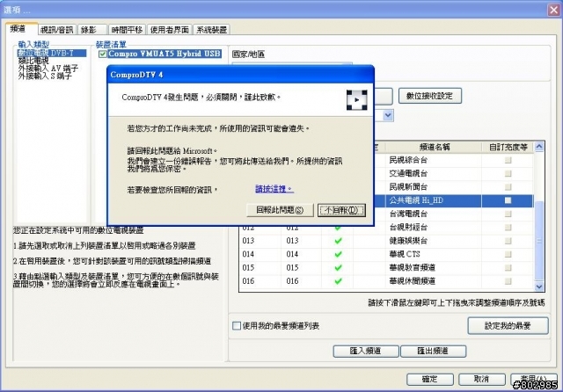Click green checkmark in row 014
Image resolution: width=563 pixels, height=392 pixels.
tap(338, 254)
